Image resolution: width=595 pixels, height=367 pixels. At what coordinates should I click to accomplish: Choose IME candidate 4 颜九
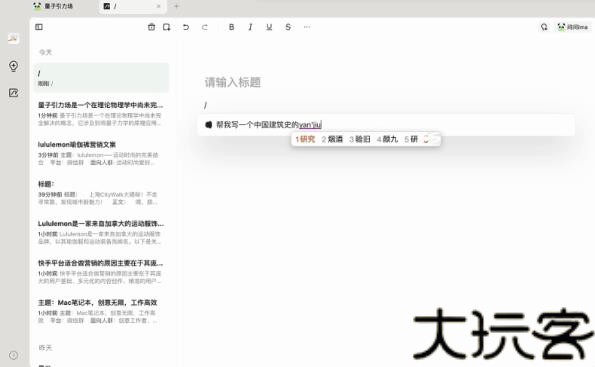tap(387, 139)
